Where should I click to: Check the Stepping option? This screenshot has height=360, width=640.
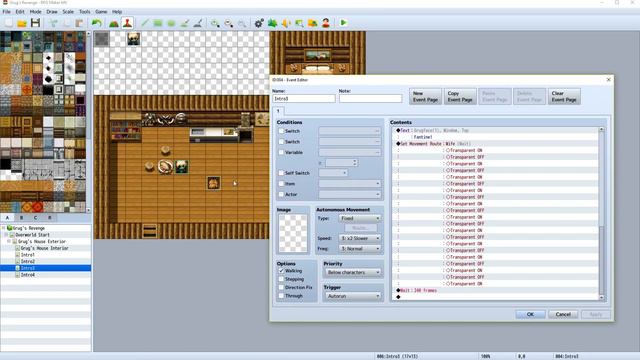[281, 279]
